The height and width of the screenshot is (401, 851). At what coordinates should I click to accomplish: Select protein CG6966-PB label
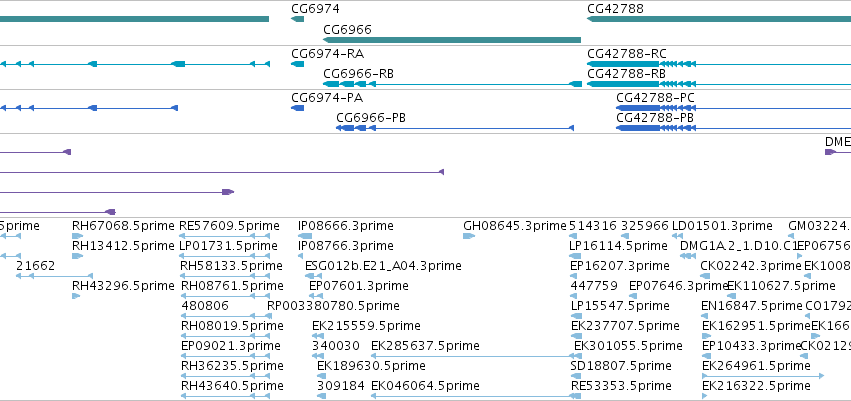pos(371,118)
